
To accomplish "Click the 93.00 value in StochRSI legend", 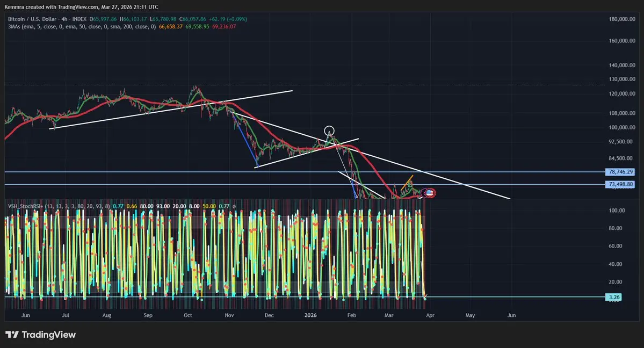I will point(163,206).
